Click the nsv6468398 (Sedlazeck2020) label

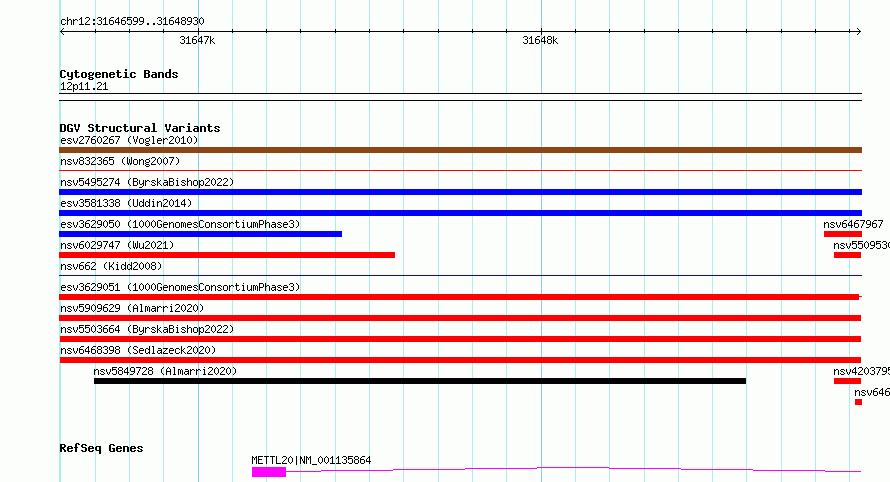coord(138,350)
